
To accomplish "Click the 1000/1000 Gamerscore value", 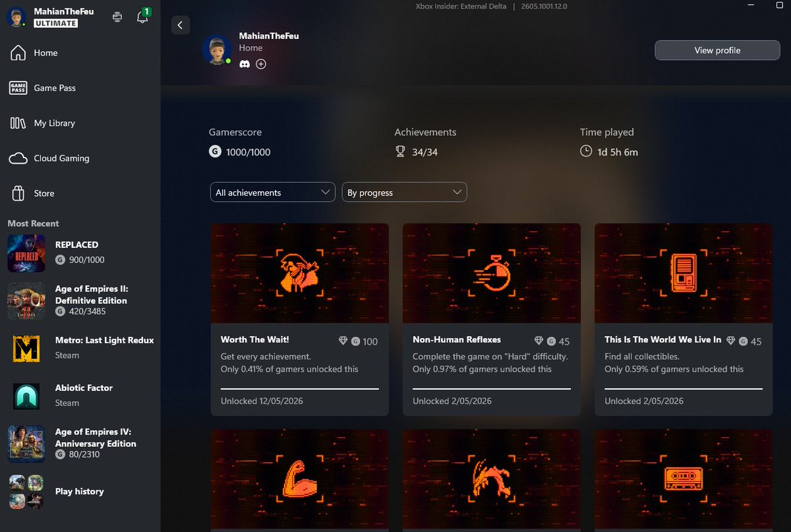I will [x=248, y=152].
